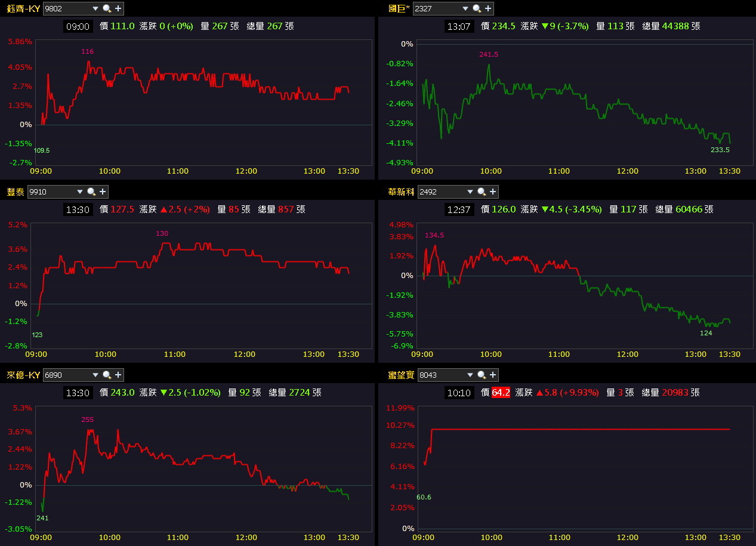Click the 124 low marker on 華新科 chart
Viewport: 756px width, 546px height.
[x=706, y=333]
